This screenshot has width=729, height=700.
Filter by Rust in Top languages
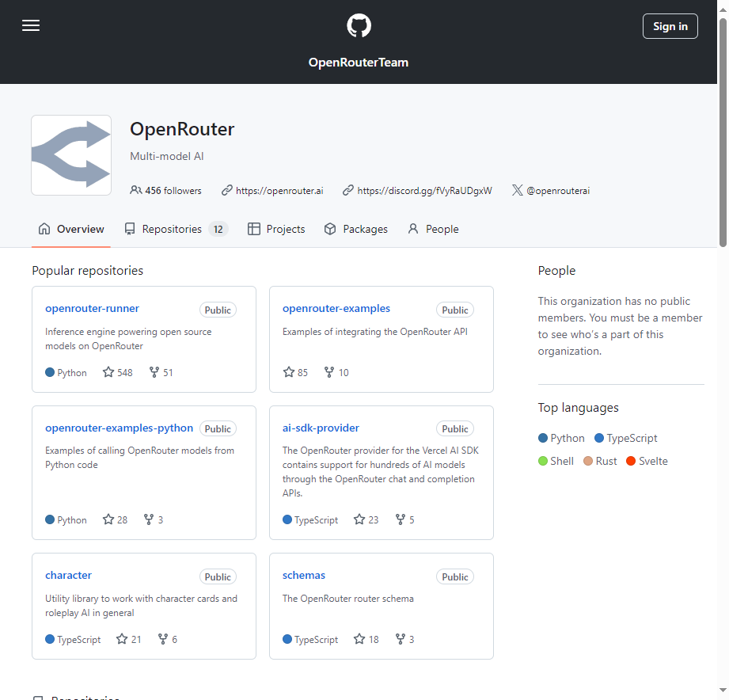point(600,461)
